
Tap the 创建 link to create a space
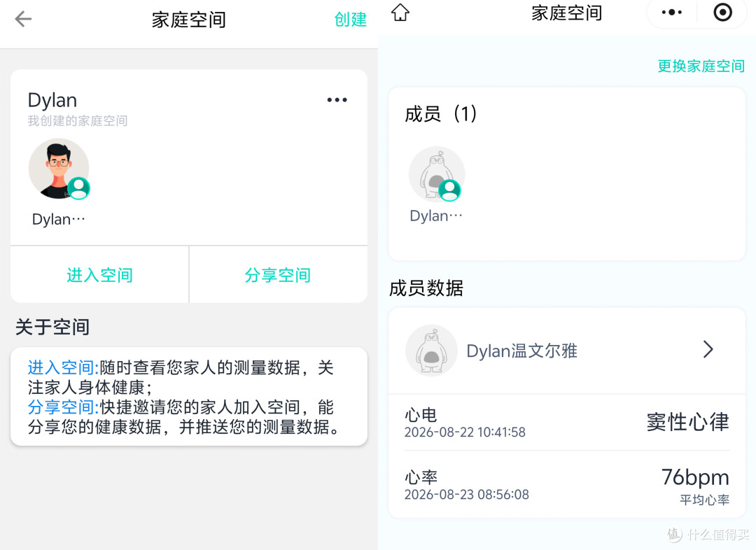coord(351,20)
